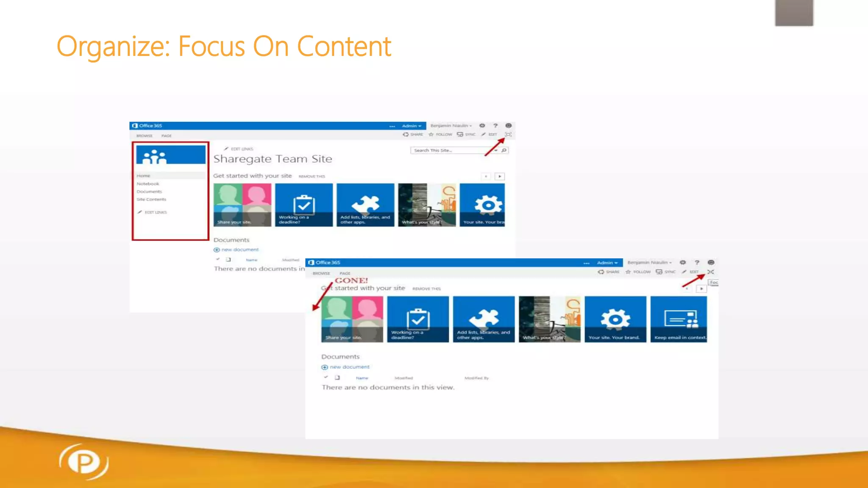Open BROWSE tab in the focus-mode screenshot
Screen dimensions: 868x488
[x=321, y=274]
